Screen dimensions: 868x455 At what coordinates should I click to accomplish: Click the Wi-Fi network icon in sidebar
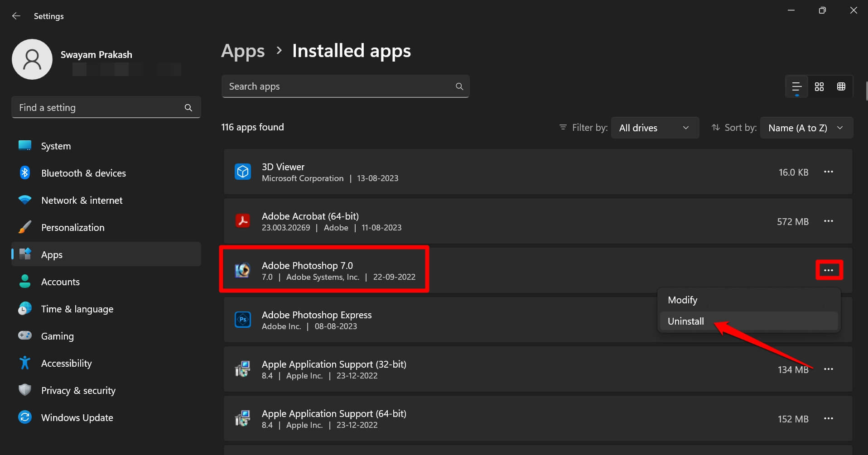point(25,200)
